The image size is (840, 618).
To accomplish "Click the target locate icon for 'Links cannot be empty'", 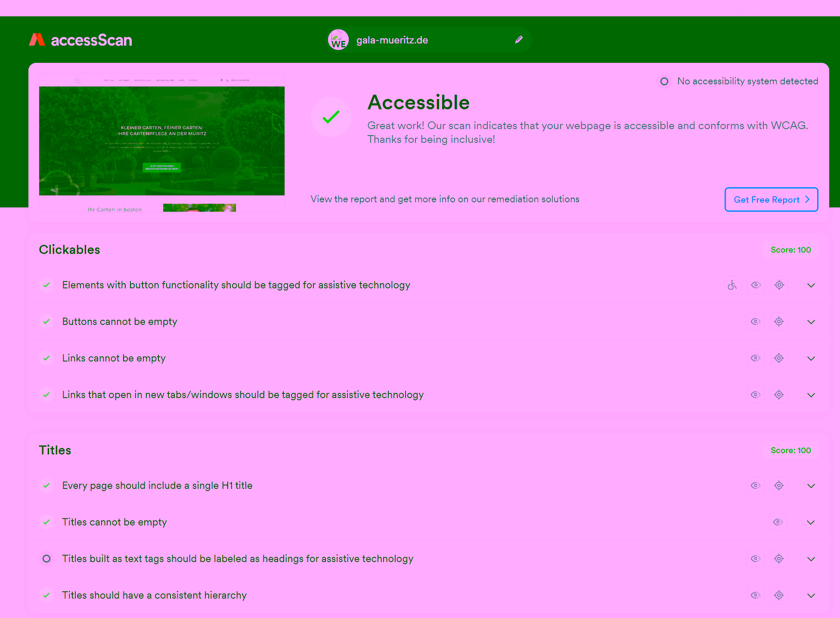I will (x=779, y=358).
